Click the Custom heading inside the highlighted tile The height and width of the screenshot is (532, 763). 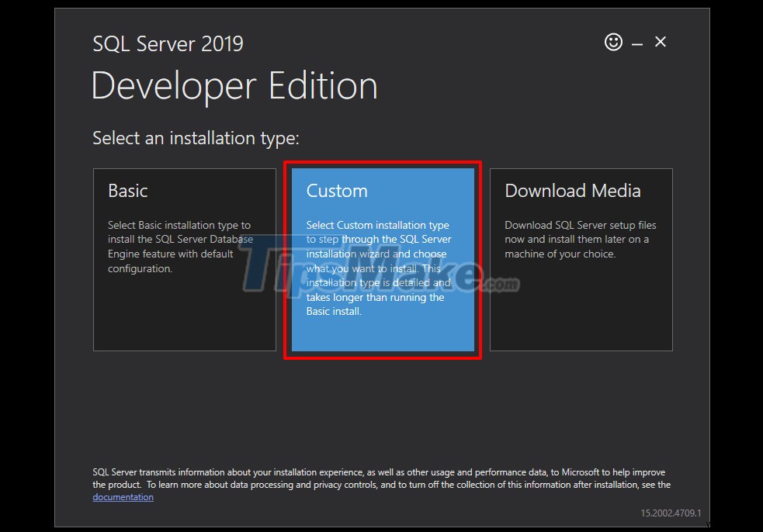click(x=337, y=190)
